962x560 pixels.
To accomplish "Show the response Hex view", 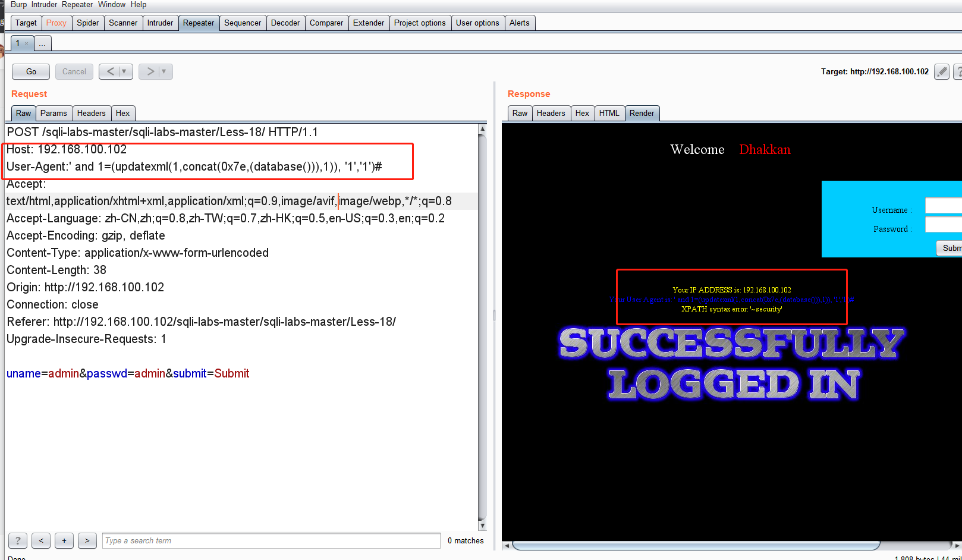I will [x=583, y=113].
